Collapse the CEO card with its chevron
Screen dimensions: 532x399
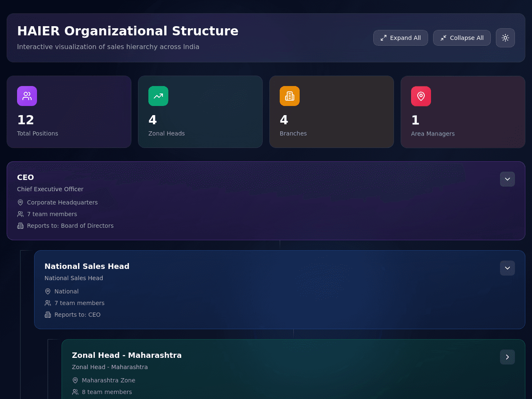507,179
